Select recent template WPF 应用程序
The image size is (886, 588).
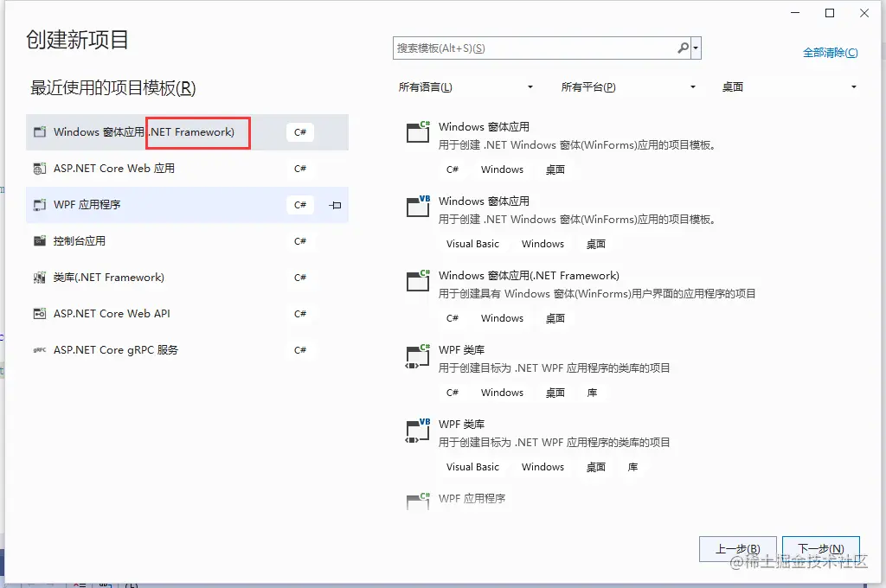[x=187, y=204]
